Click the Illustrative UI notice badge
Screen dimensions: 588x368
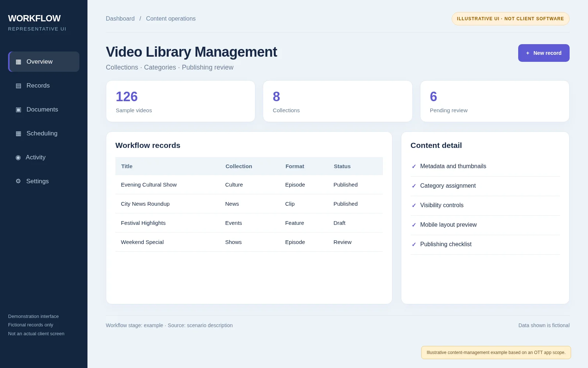(x=510, y=19)
